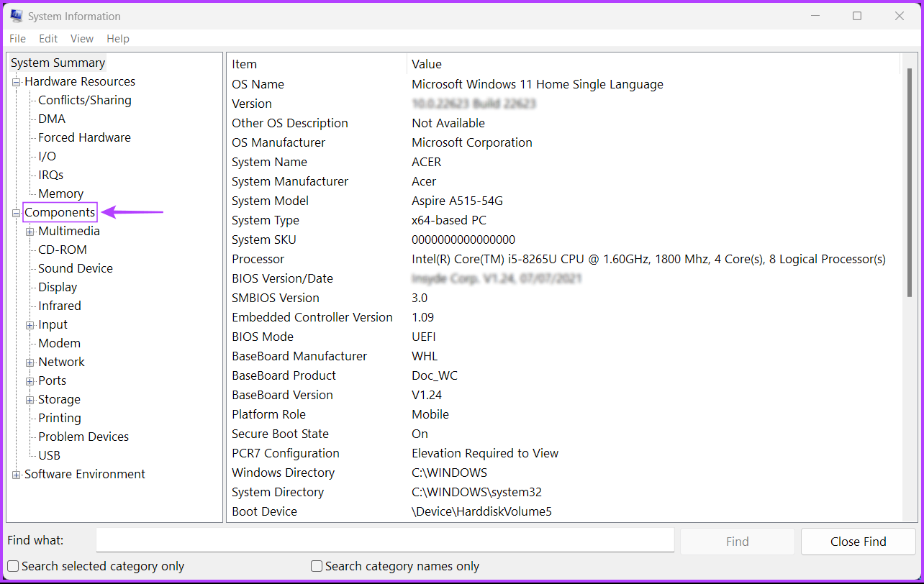Click the Embedded Controller Version label
Image resolution: width=924 pixels, height=584 pixels.
coord(312,317)
